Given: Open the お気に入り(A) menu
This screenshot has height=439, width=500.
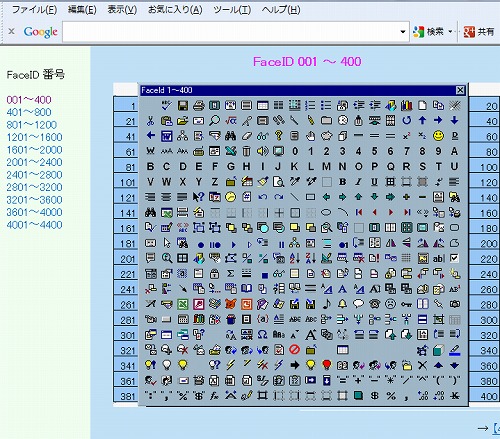Looking at the screenshot, I should [175, 10].
